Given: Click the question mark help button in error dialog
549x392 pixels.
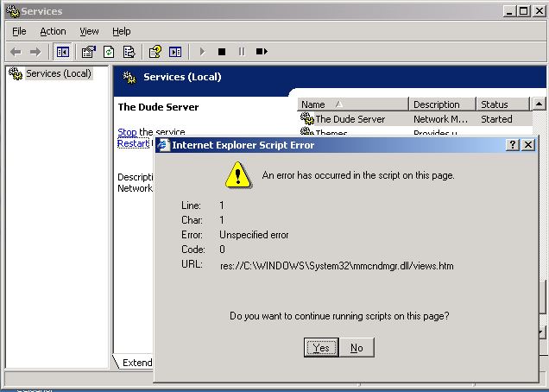Looking at the screenshot, I should tap(513, 145).
